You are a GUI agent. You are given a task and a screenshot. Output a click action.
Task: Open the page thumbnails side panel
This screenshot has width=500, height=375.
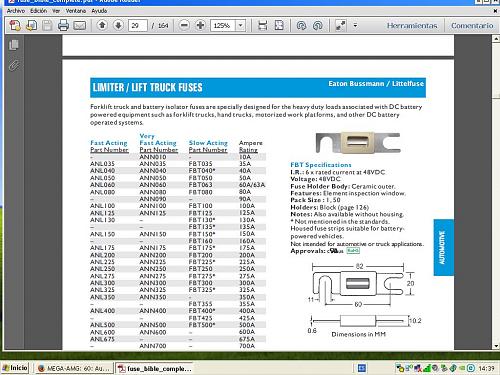14,45
